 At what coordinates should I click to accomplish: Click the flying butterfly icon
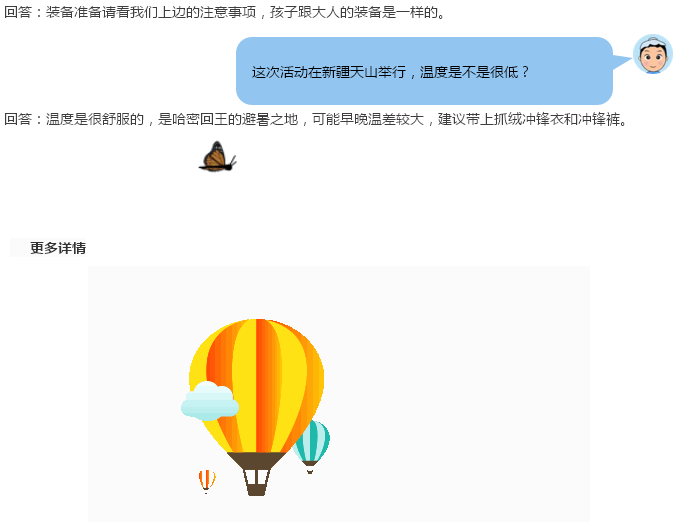coord(218,157)
